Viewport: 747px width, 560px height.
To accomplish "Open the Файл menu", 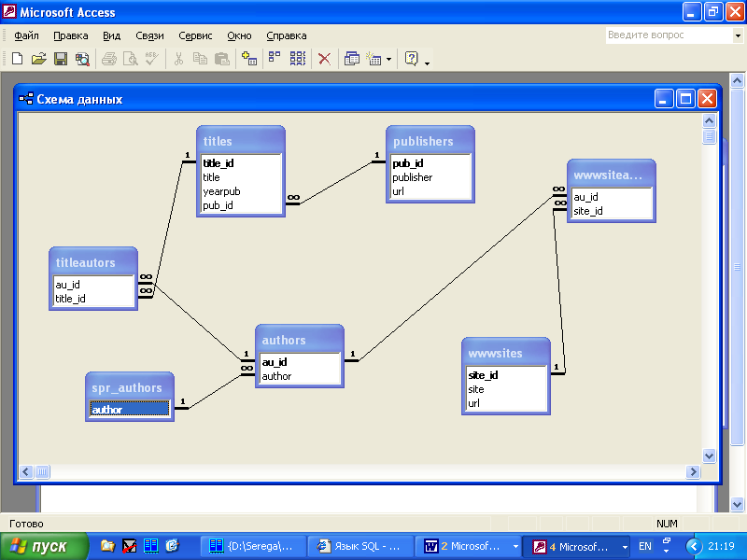I will coord(26,35).
